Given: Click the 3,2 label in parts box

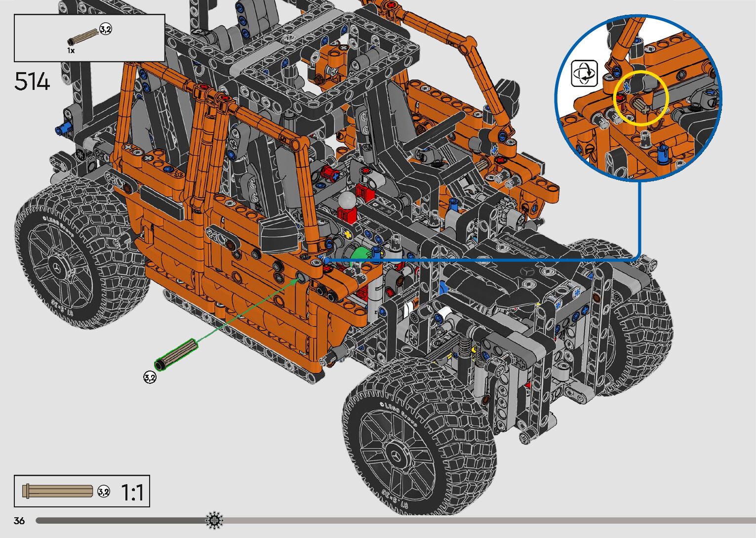Looking at the screenshot, I should (x=106, y=29).
